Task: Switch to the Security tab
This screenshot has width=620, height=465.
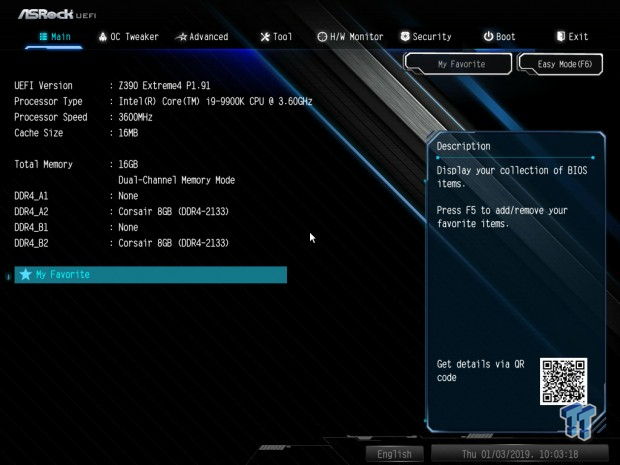Action: 426,37
